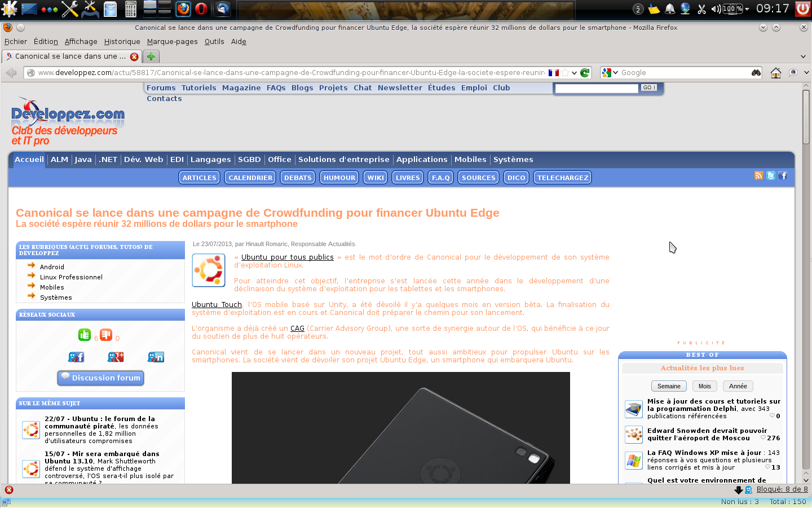Open the Marque-pages menu
The image size is (812, 508).
pyautogui.click(x=172, y=42)
